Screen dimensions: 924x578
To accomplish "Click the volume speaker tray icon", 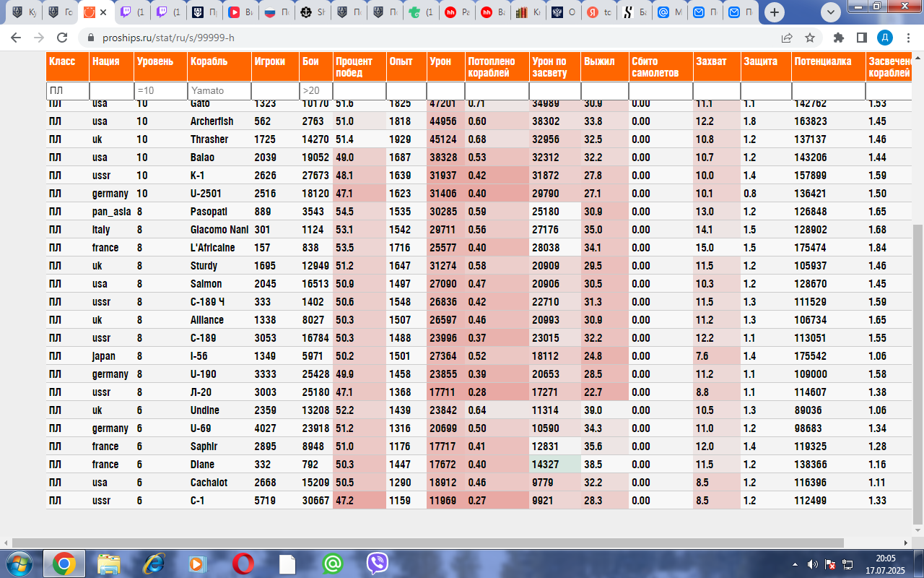I will click(x=813, y=564).
